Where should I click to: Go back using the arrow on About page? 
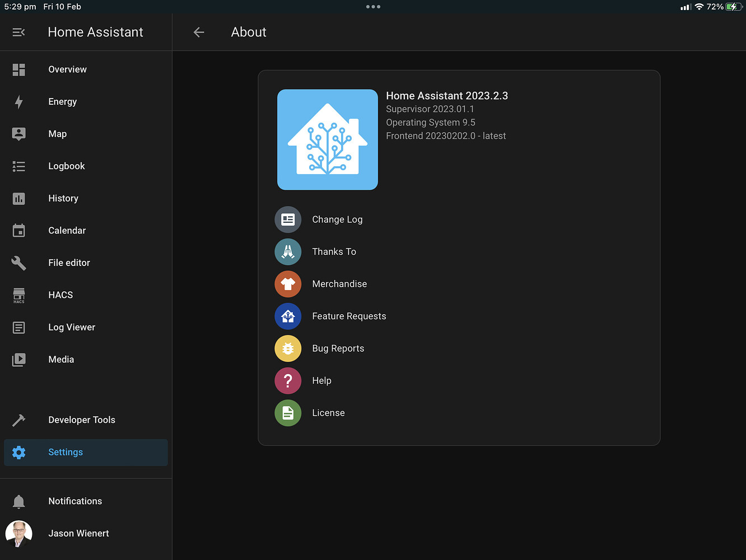point(199,32)
